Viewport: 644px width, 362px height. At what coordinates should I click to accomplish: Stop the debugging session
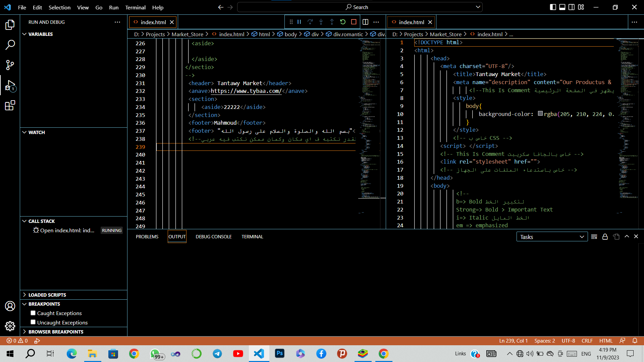click(x=354, y=22)
